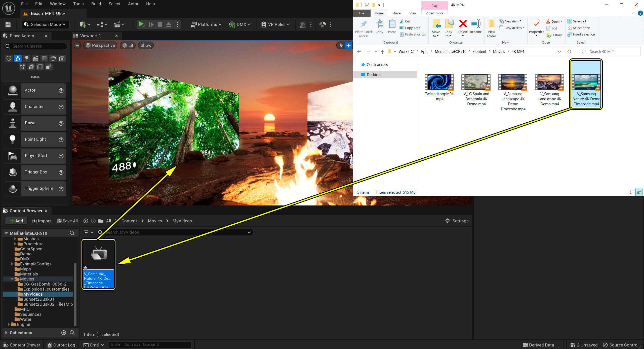Open the Cinematics clapperboard icon menu

(x=118, y=24)
